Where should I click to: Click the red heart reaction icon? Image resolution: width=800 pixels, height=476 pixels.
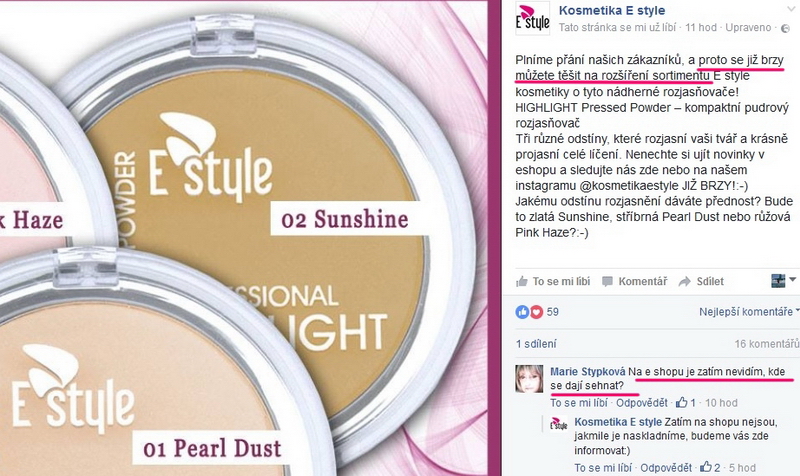pos(536,312)
